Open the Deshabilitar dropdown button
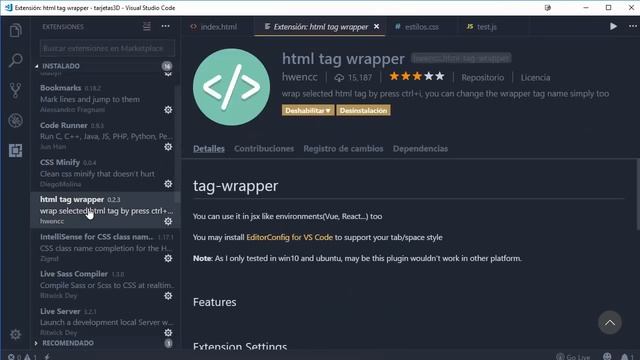Screen dimensions: 640x360 click(308, 110)
